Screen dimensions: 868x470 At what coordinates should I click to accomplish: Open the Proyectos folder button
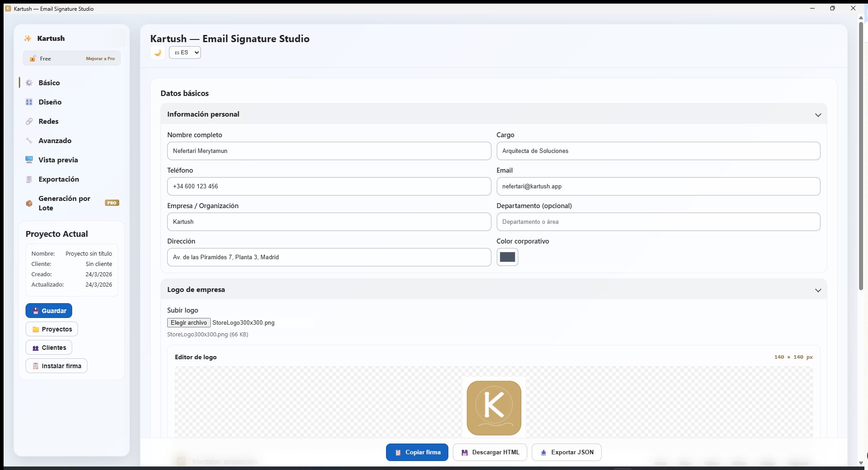pos(52,329)
